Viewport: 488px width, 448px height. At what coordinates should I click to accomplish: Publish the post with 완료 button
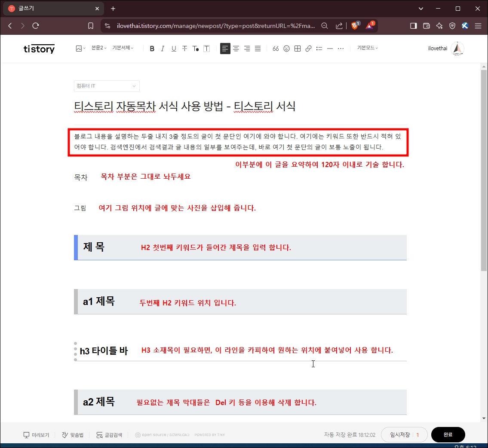click(x=448, y=435)
